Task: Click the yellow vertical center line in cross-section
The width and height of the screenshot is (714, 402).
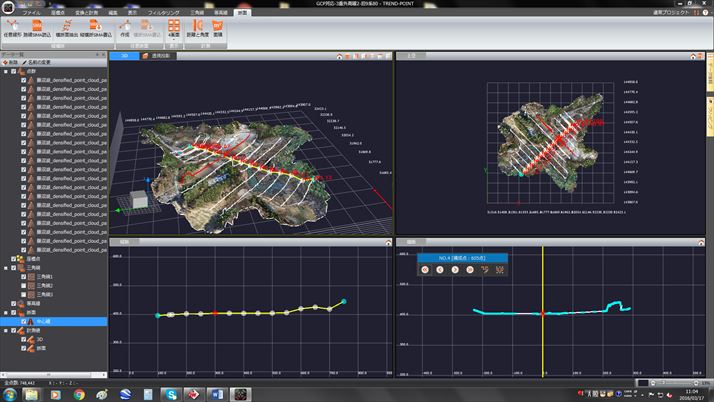Action: pos(542,312)
